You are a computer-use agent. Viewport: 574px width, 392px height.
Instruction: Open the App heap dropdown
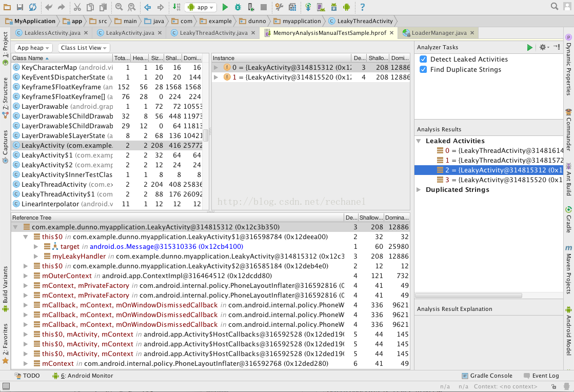[x=33, y=48]
